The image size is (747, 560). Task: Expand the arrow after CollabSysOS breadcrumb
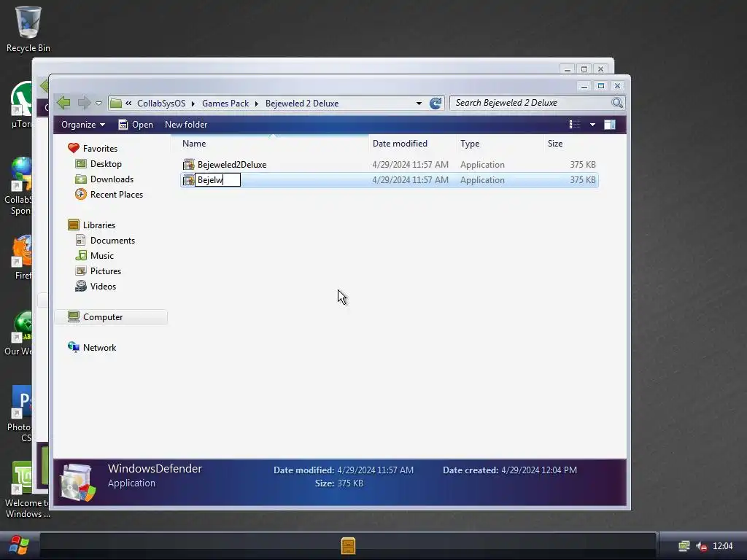coord(193,104)
